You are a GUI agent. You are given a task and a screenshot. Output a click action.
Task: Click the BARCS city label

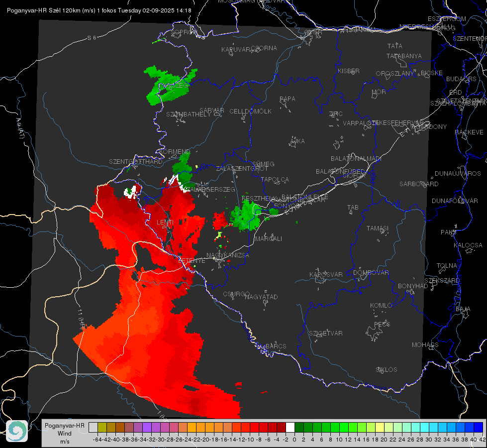[x=276, y=346]
